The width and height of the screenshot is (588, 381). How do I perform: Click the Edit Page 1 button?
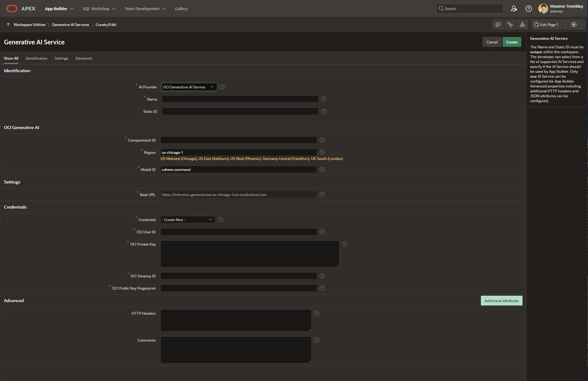pos(546,24)
